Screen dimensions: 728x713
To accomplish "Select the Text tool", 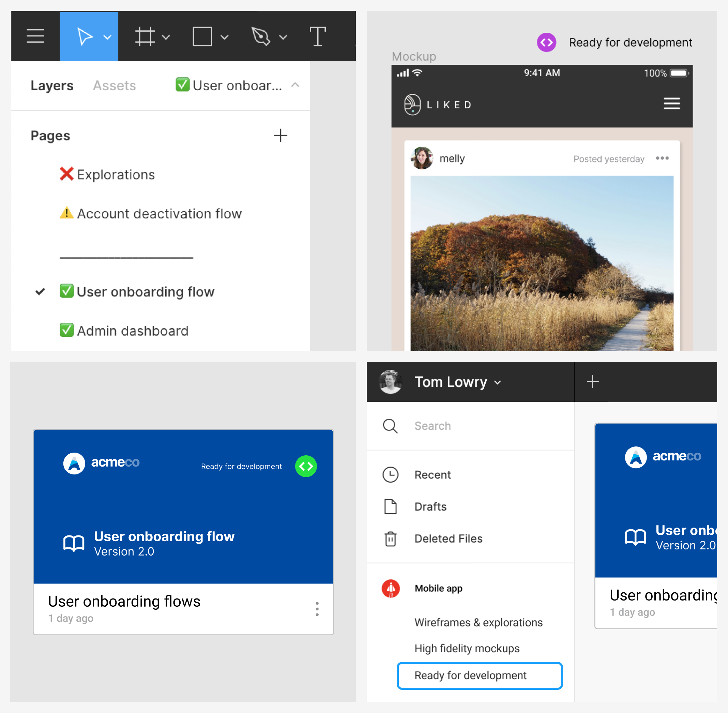I will [318, 37].
